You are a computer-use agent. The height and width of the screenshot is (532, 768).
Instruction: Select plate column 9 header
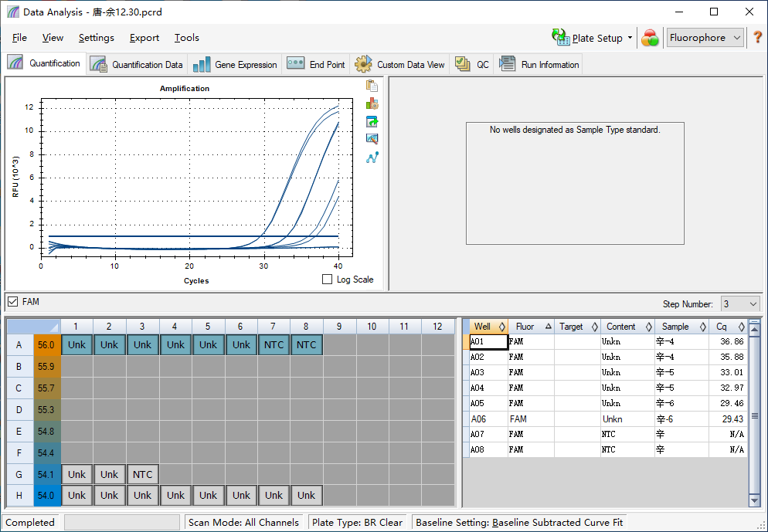click(339, 327)
